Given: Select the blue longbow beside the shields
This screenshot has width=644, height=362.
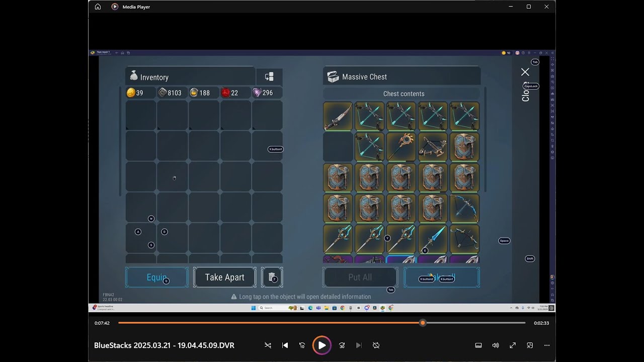Looking at the screenshot, I should [464, 208].
